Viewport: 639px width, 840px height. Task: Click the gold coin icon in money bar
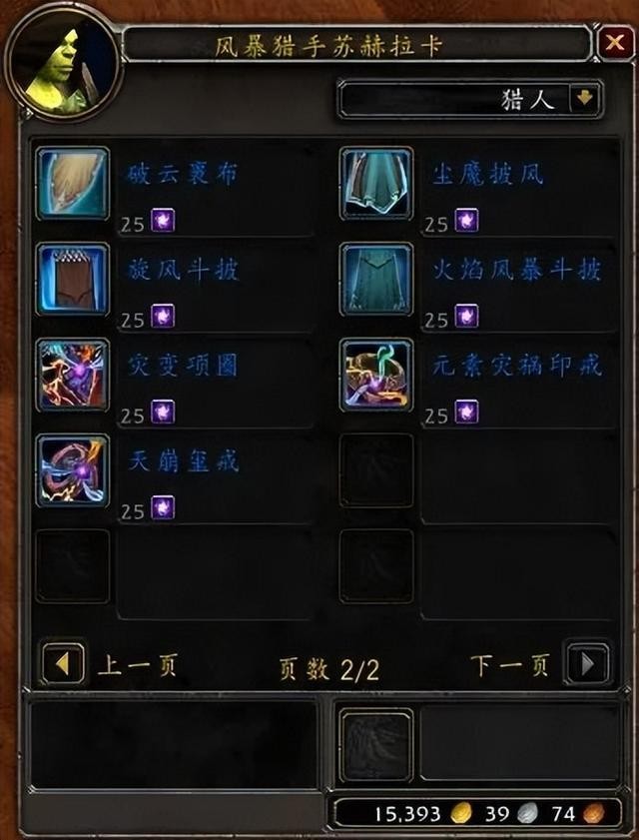[461, 815]
